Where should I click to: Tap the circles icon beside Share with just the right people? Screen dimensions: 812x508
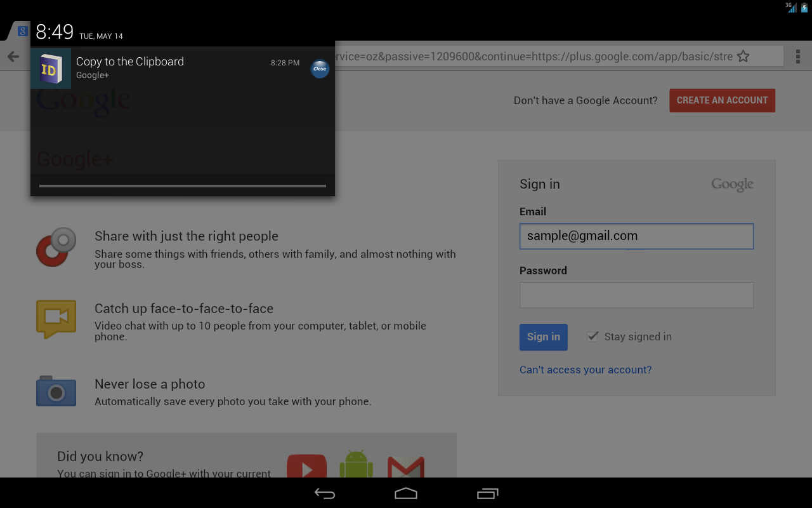click(56, 246)
